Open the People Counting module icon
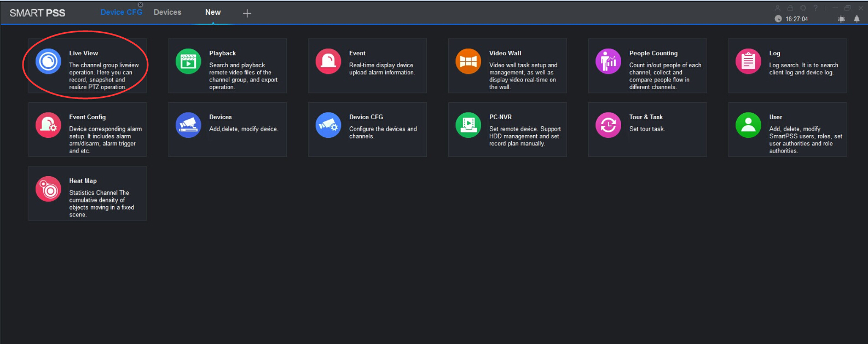This screenshot has width=868, height=344. [609, 61]
